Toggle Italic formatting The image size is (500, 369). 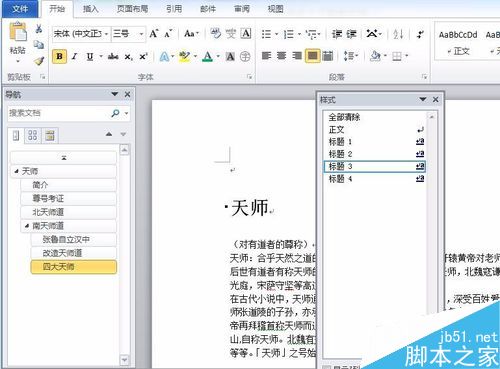click(74, 56)
